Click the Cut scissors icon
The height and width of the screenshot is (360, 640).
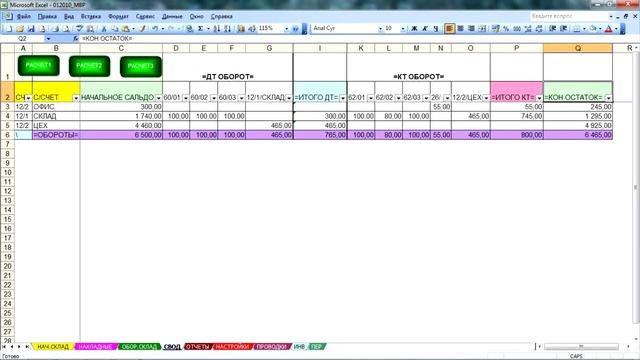coord(104,29)
